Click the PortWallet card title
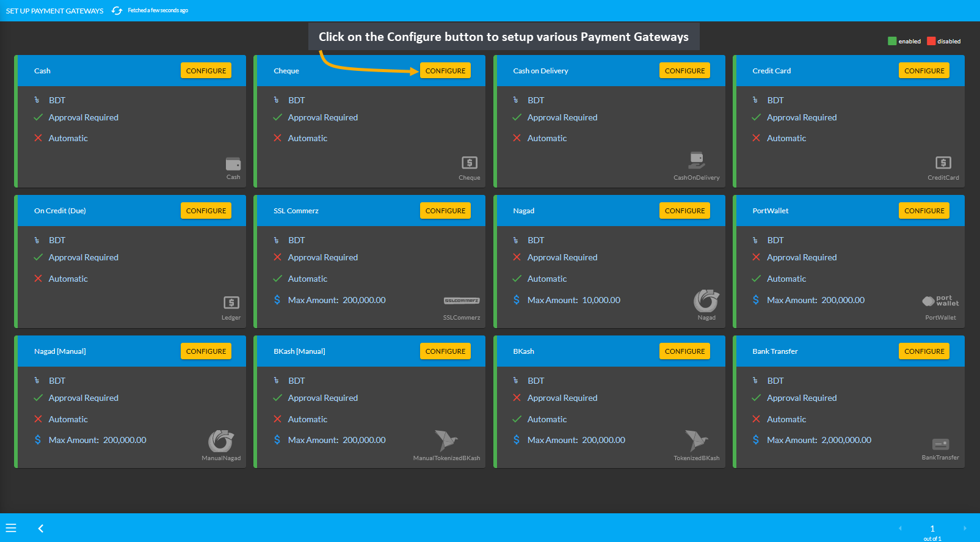Screen dimensions: 980x542 [x=771, y=211]
